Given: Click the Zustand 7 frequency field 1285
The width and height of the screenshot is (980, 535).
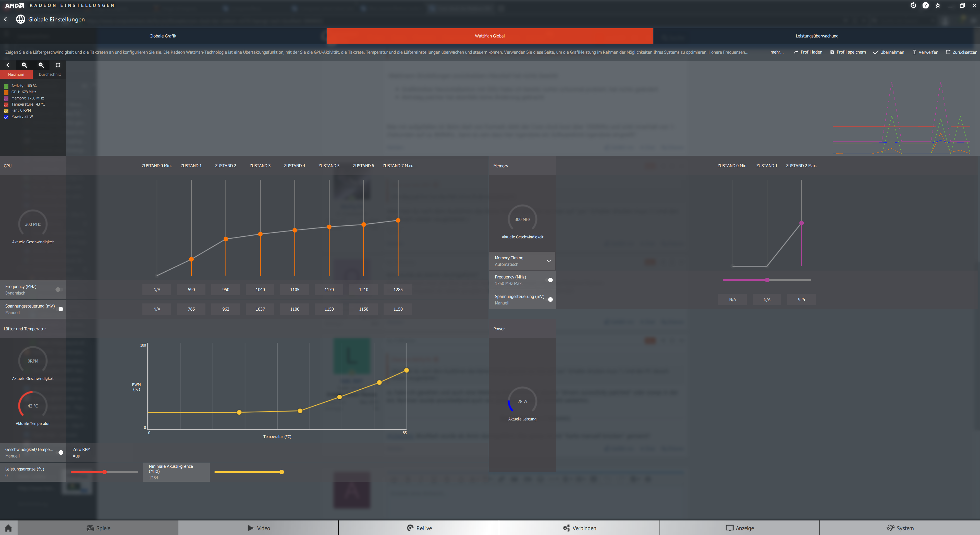Looking at the screenshot, I should pos(398,290).
